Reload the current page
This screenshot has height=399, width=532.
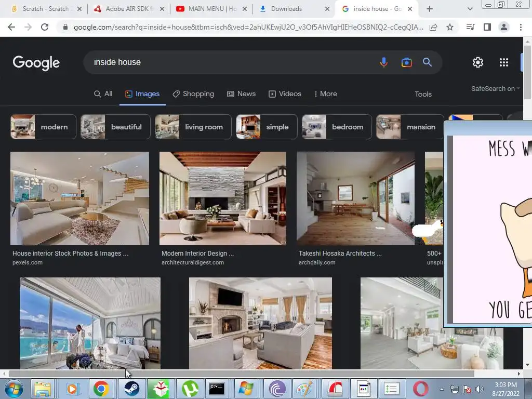click(45, 27)
